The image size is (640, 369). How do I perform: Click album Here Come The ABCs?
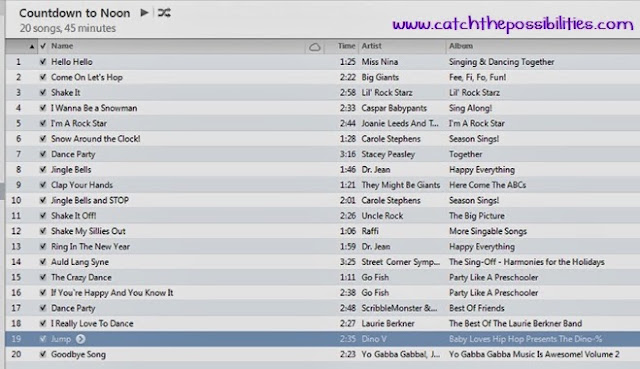point(487,185)
